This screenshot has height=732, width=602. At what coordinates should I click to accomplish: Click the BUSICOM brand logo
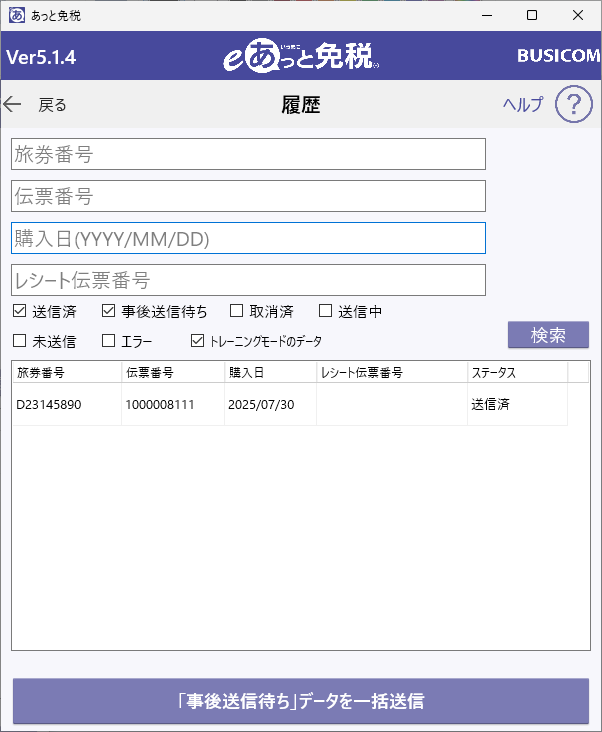559,56
